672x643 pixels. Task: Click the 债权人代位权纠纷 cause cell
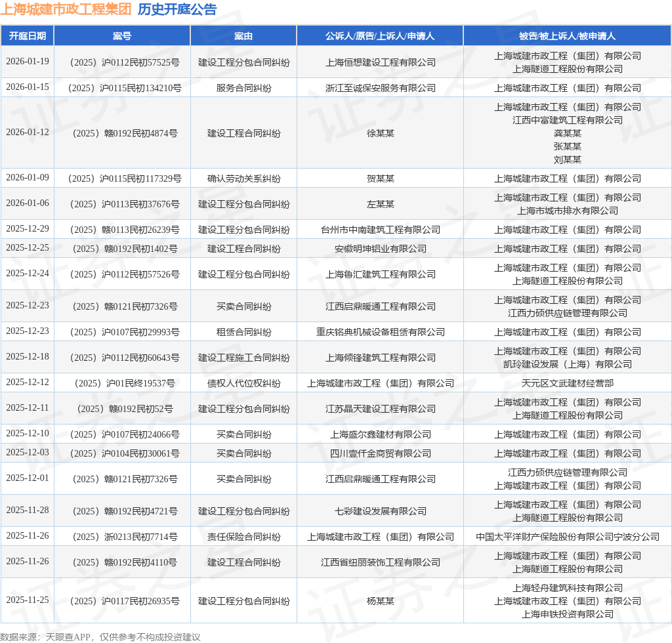(x=243, y=383)
